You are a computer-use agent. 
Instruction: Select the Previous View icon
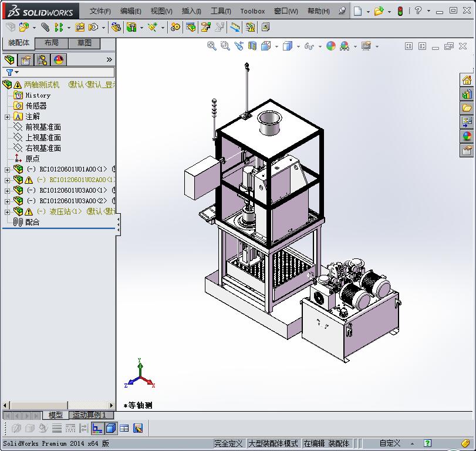(x=239, y=46)
